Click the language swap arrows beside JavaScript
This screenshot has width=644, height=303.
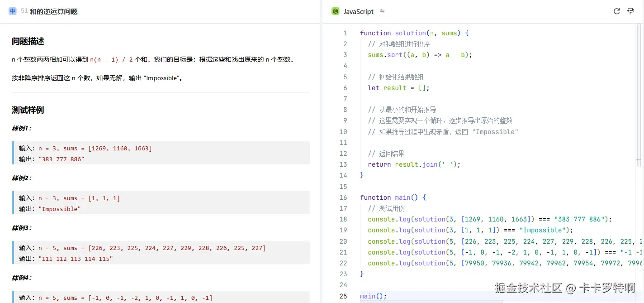coord(382,11)
